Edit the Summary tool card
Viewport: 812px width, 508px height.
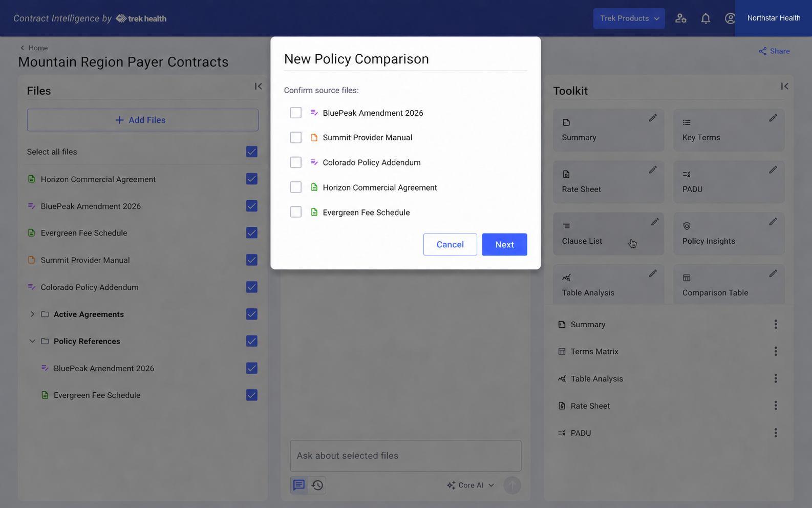pyautogui.click(x=653, y=118)
